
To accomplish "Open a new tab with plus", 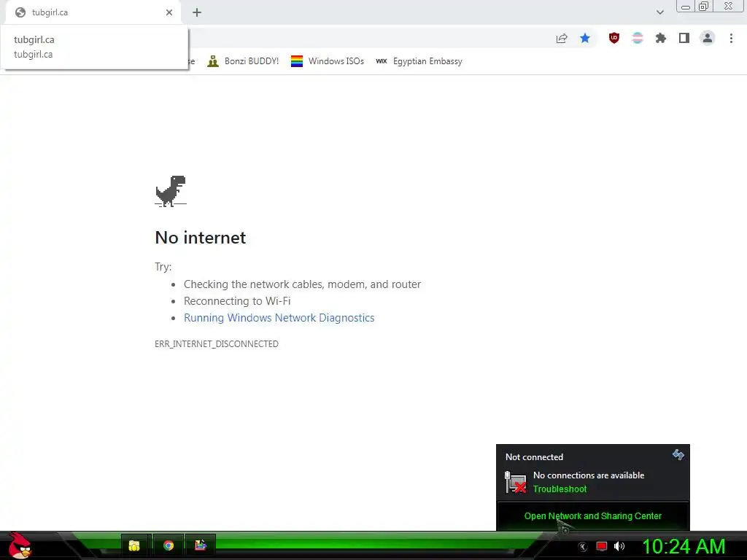I will 197,12.
